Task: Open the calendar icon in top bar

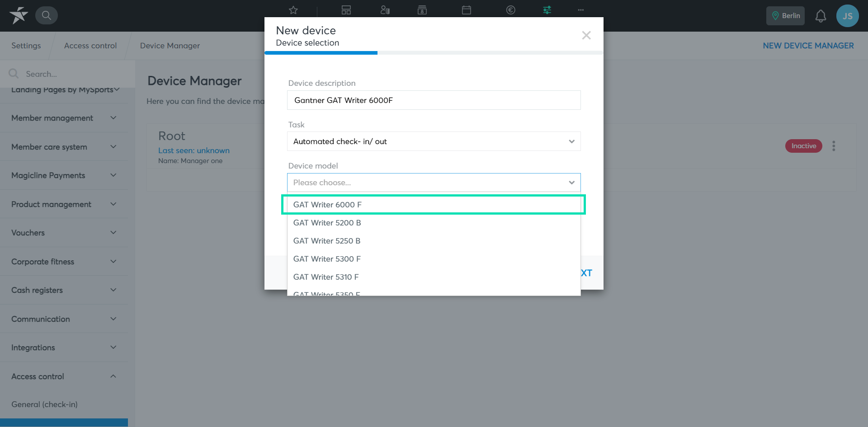Action: click(x=467, y=10)
